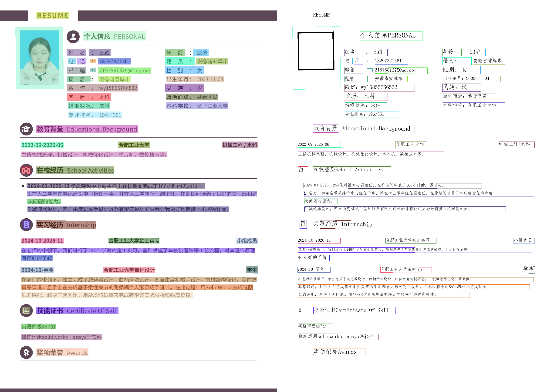
Task: Click phone number 18297321361 on left
Action: 115,61
